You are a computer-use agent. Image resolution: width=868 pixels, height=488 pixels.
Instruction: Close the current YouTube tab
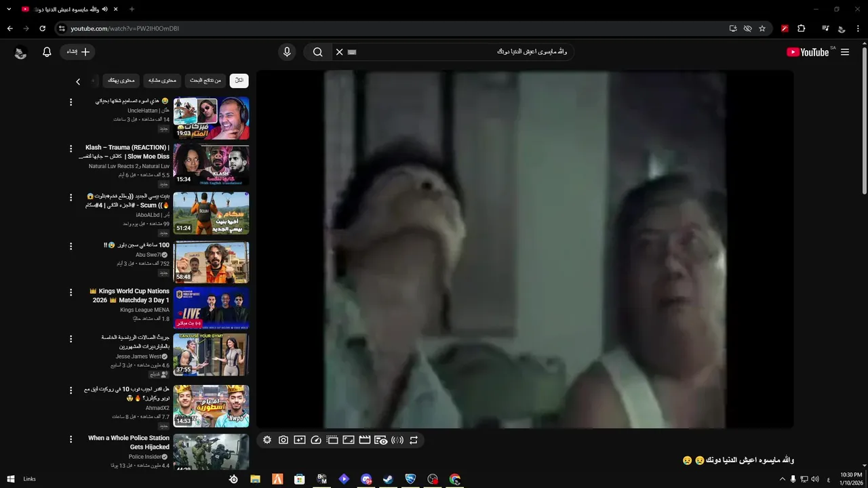coord(116,9)
